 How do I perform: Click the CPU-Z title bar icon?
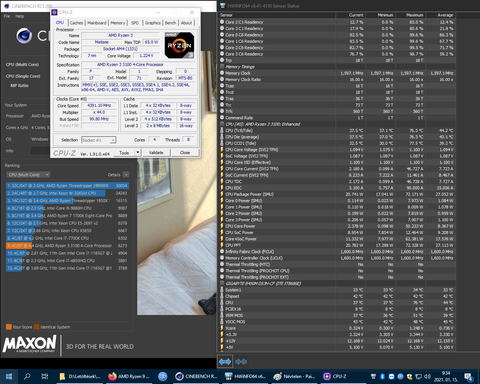[x=54, y=12]
